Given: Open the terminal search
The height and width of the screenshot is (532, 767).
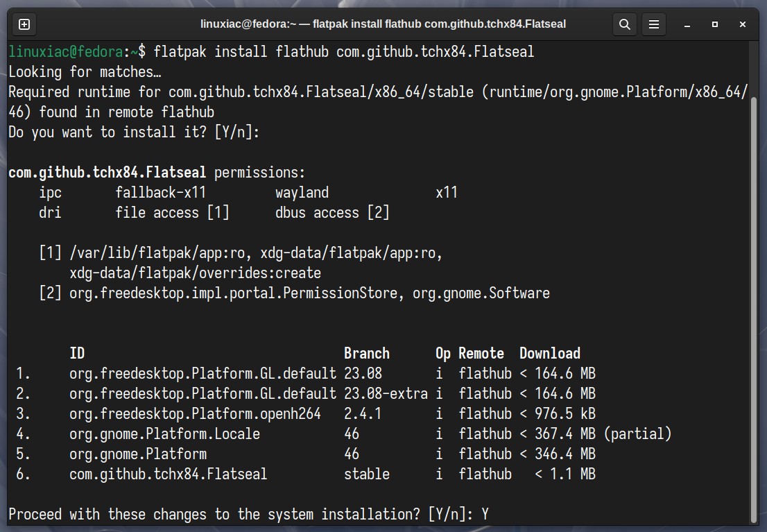Looking at the screenshot, I should (x=624, y=24).
